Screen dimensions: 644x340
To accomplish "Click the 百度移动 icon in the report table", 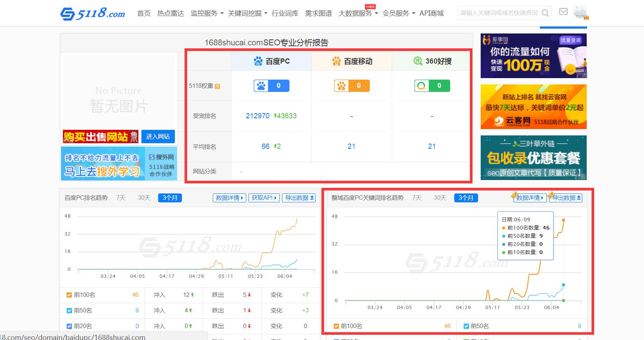I will pyautogui.click(x=336, y=61).
